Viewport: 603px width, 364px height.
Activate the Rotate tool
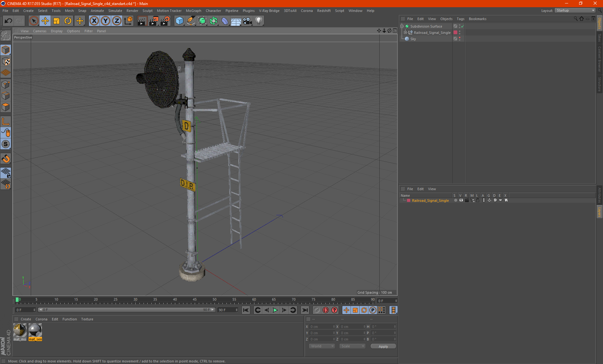(68, 21)
